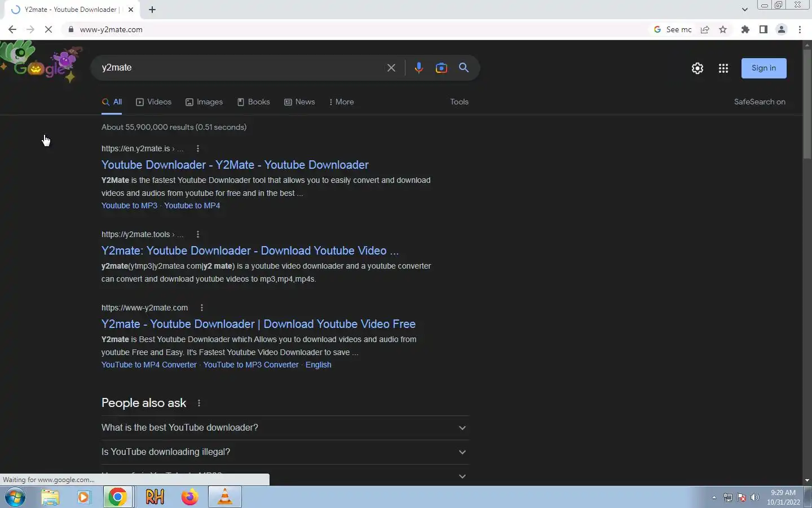Click the address bar URL www-y2mate.com
The height and width of the screenshot is (508, 812).
point(111,29)
